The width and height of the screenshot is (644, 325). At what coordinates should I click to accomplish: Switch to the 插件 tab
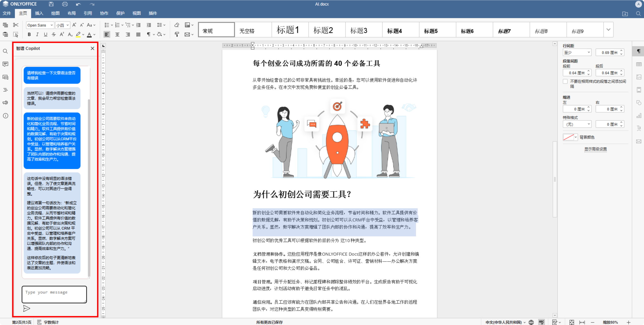click(153, 13)
